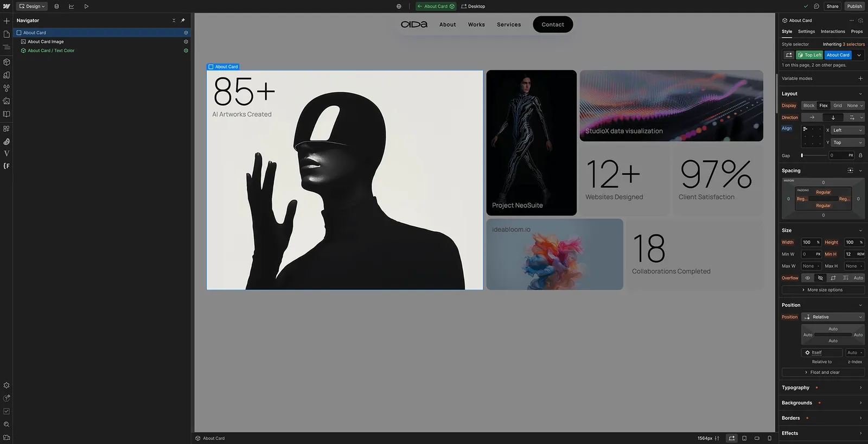The width and height of the screenshot is (868, 444).
Task: Open the About Card more options ellipsis
Action: click(852, 21)
